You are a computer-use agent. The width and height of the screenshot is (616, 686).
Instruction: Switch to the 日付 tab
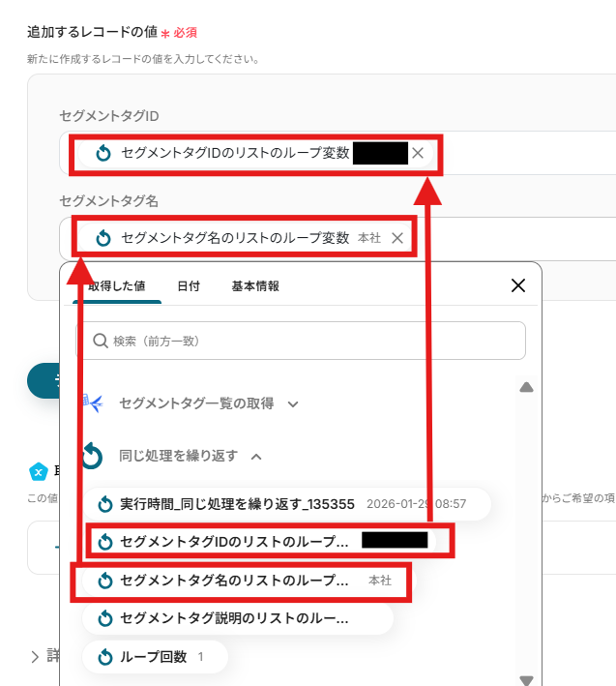[x=189, y=286]
